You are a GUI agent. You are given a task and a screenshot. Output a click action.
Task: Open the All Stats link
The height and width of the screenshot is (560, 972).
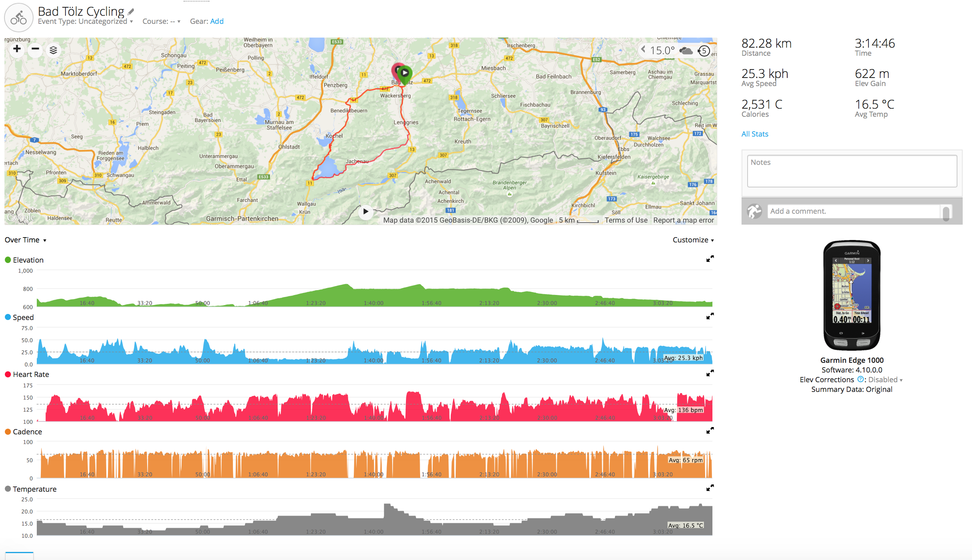click(754, 134)
